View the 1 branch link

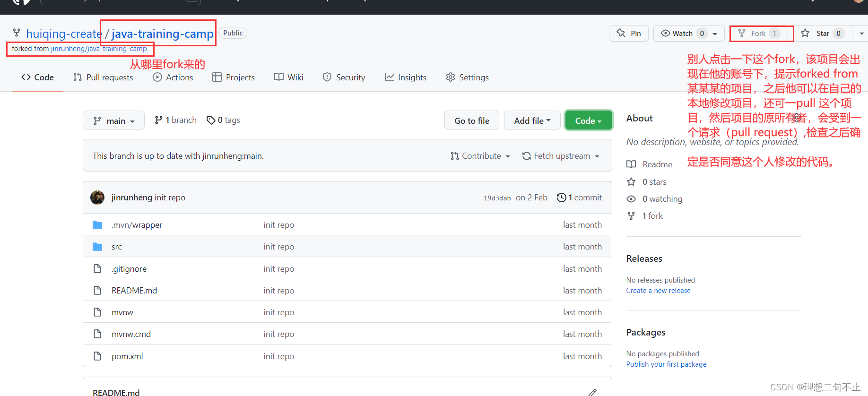click(x=175, y=120)
